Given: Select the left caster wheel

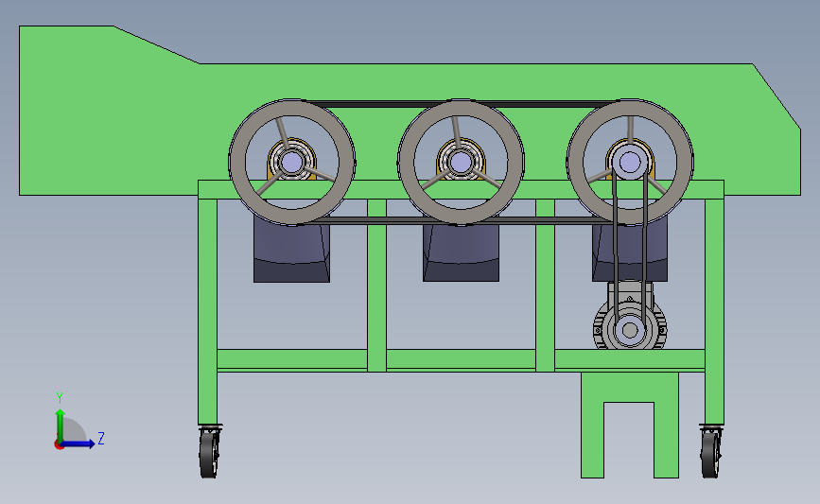Looking at the screenshot, I should (209, 453).
